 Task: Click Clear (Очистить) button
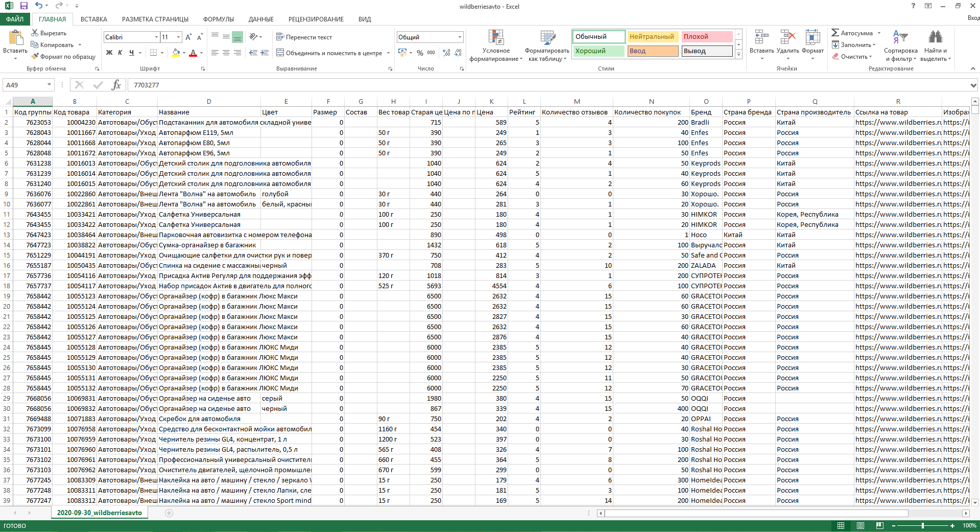pos(852,57)
